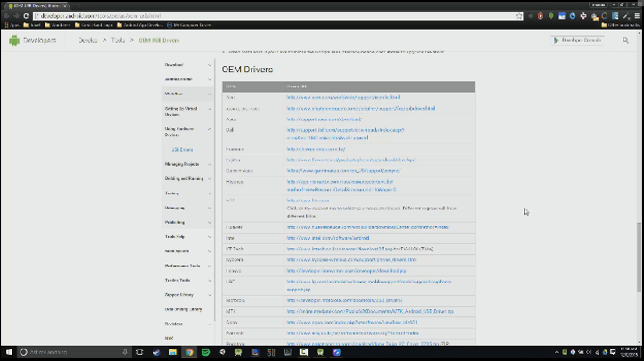644x361 pixels.
Task: Open the site search magnifier icon
Action: point(625,40)
